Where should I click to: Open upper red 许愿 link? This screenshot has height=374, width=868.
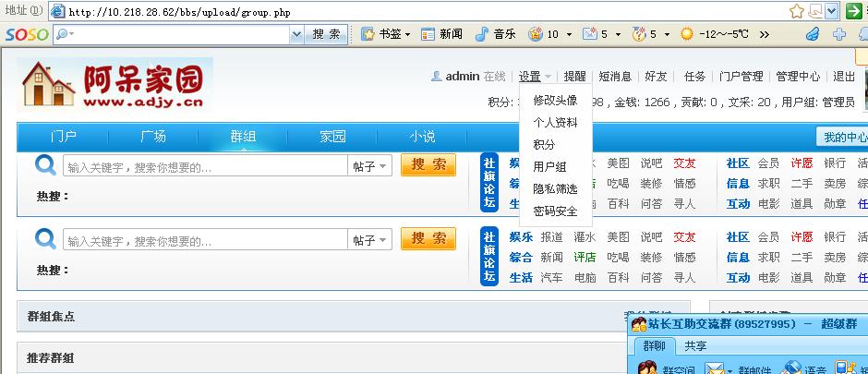[x=802, y=163]
